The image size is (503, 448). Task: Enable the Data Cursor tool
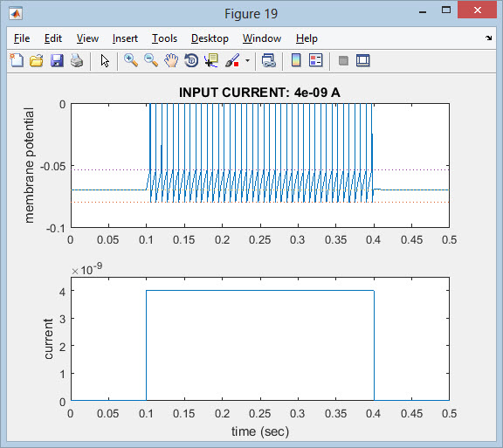click(211, 60)
